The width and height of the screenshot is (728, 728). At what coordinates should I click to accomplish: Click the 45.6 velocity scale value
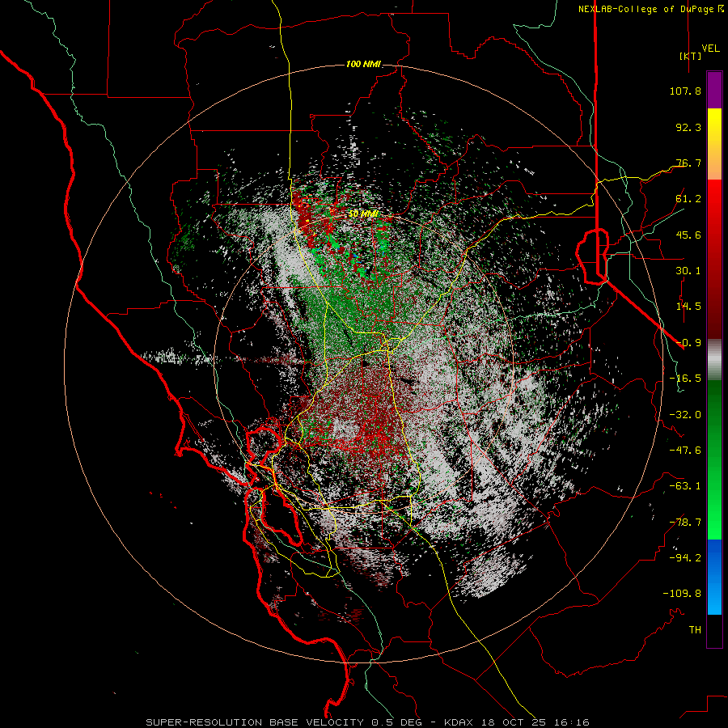[x=688, y=235]
